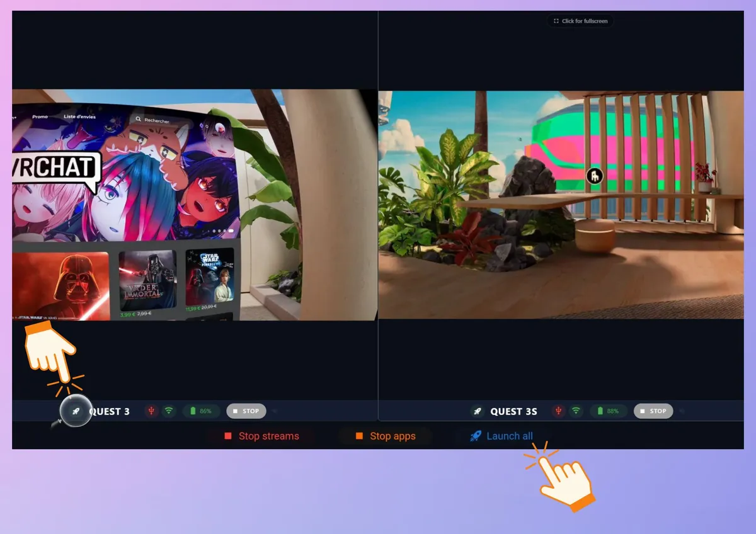Click the 88% battery indicator for QUEST 3S

click(609, 411)
